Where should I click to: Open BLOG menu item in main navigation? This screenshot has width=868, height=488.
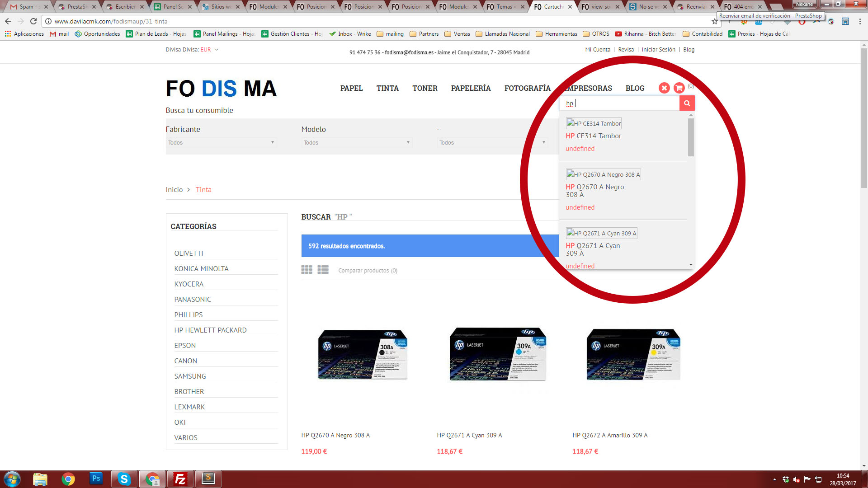(x=635, y=88)
